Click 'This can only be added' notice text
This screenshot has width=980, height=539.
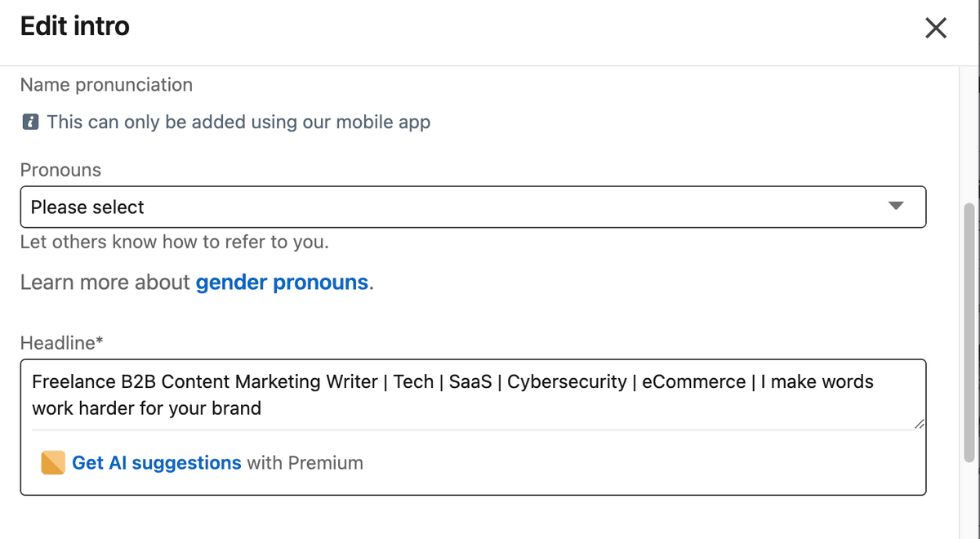[x=238, y=122]
